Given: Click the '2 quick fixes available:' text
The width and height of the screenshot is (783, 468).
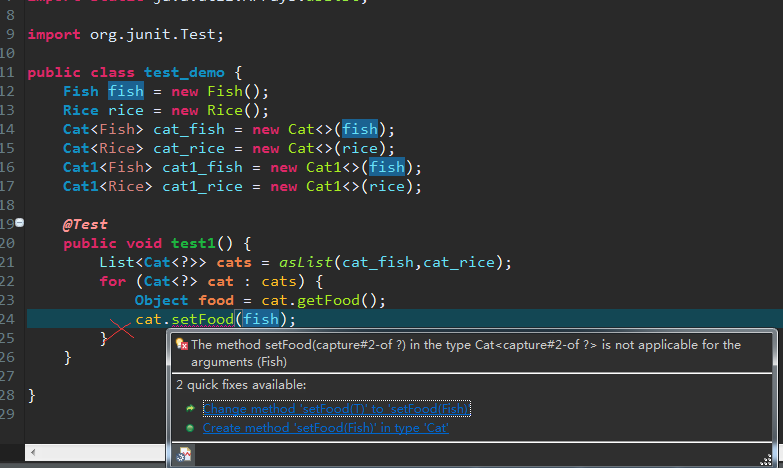Looking at the screenshot, I should 241,385.
